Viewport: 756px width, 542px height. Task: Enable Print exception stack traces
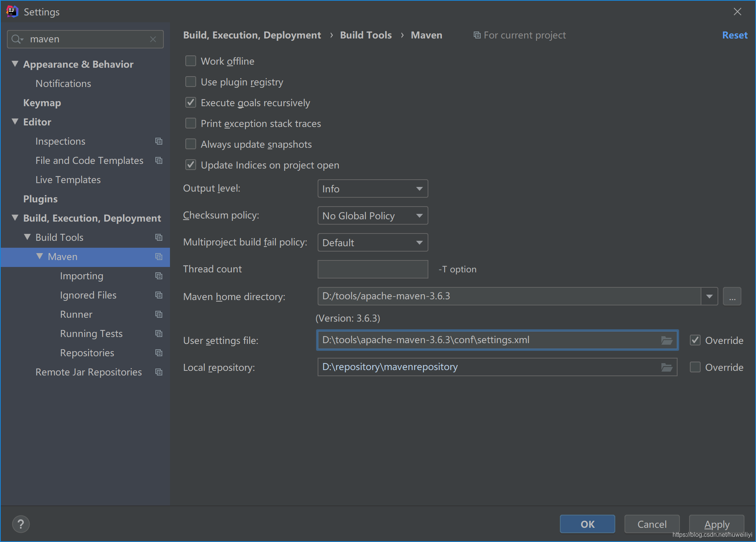[x=191, y=123]
